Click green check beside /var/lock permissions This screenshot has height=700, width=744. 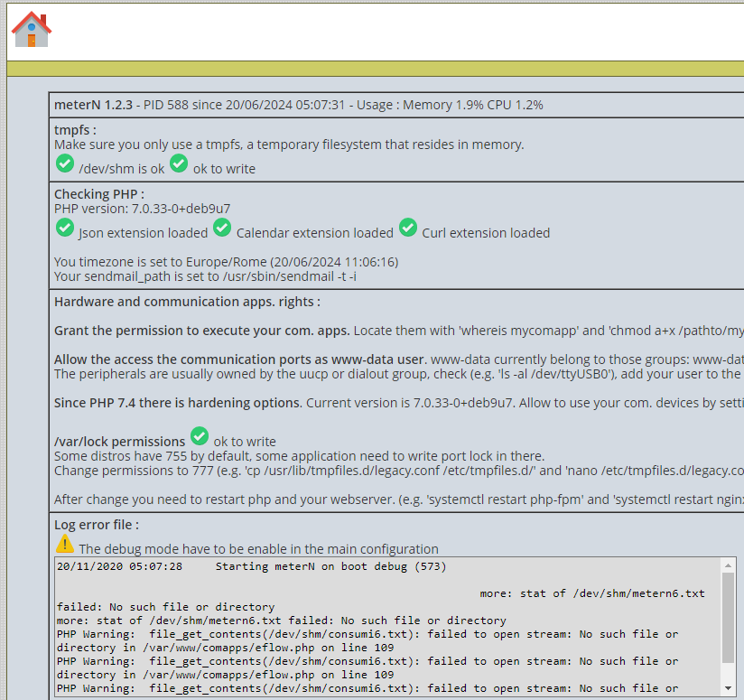[200, 436]
